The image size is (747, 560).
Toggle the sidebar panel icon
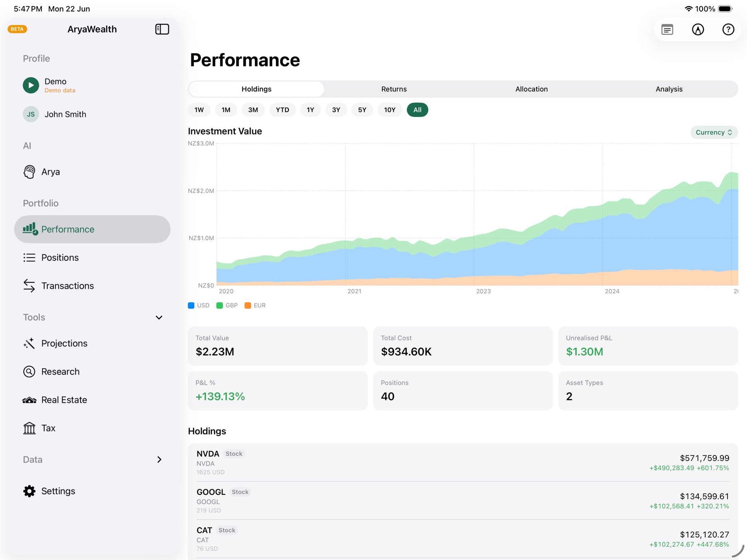coord(162,29)
